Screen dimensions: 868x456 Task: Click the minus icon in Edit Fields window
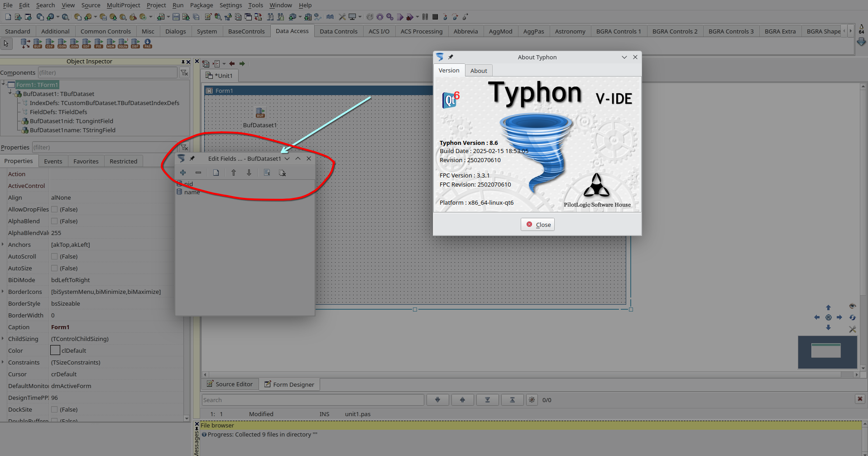click(198, 173)
